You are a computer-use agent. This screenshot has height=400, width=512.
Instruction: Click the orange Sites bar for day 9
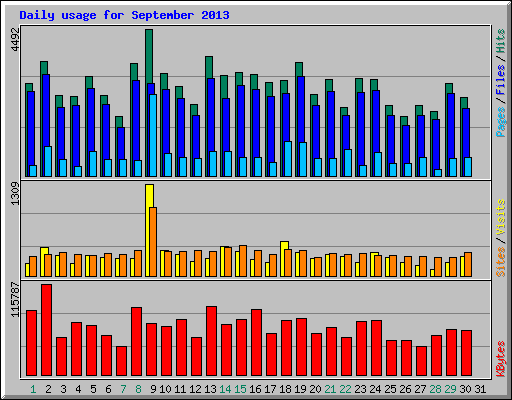click(153, 242)
